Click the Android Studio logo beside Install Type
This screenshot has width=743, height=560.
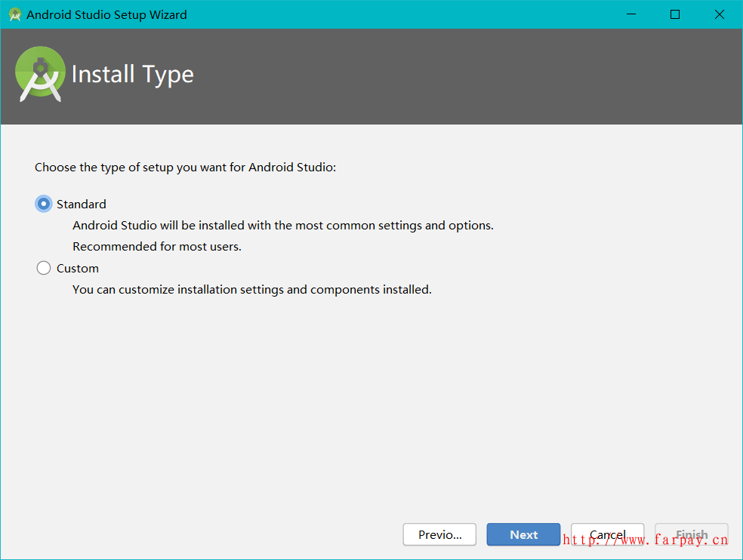pos(40,75)
